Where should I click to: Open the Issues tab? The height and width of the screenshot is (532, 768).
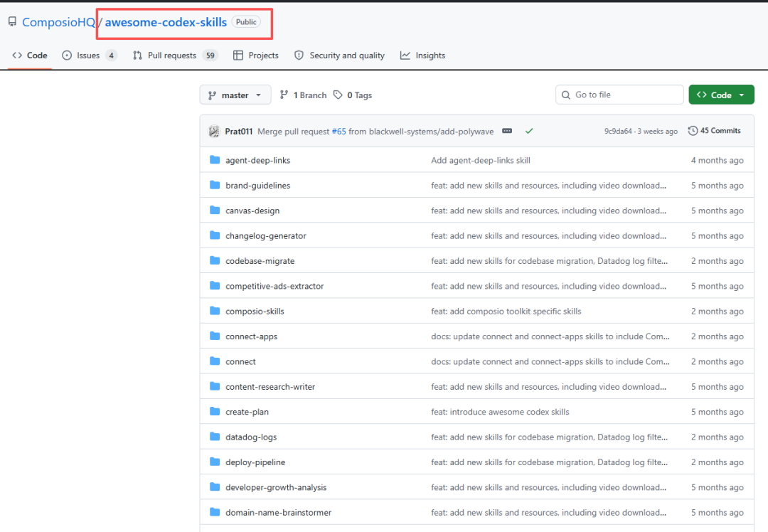[x=89, y=55]
